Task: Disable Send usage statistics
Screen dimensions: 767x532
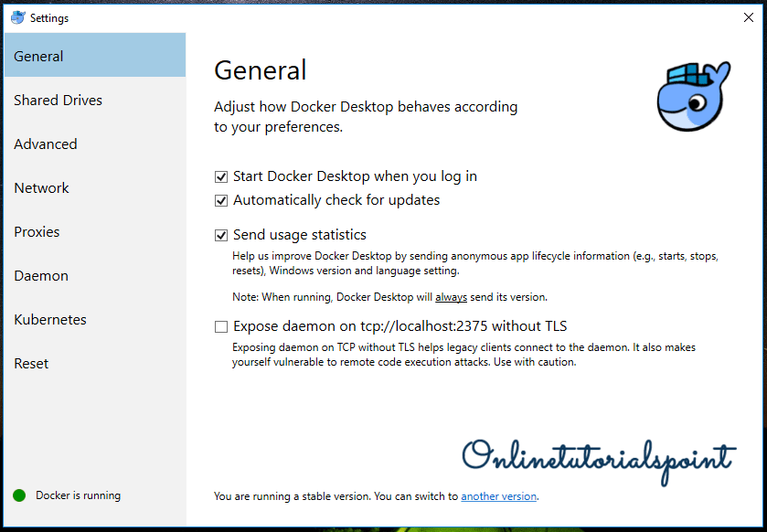Action: [221, 235]
